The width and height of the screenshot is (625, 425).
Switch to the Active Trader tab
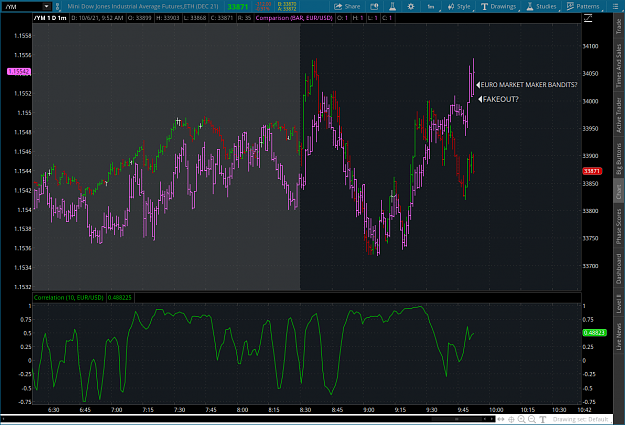point(619,115)
